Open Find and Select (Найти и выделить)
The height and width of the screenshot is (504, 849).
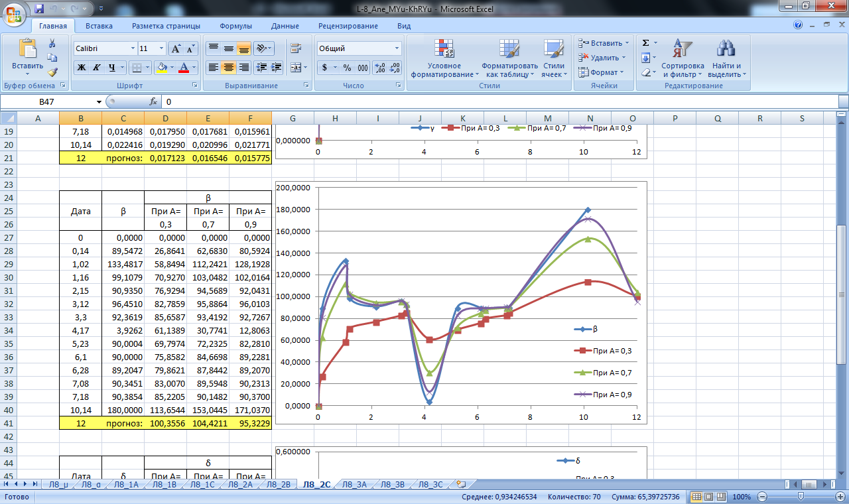[x=727, y=58]
